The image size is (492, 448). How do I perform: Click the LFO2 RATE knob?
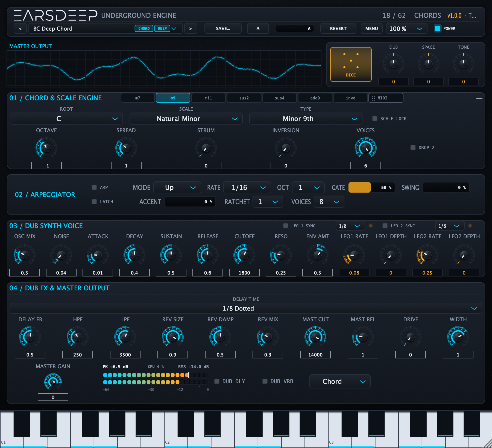tap(427, 255)
